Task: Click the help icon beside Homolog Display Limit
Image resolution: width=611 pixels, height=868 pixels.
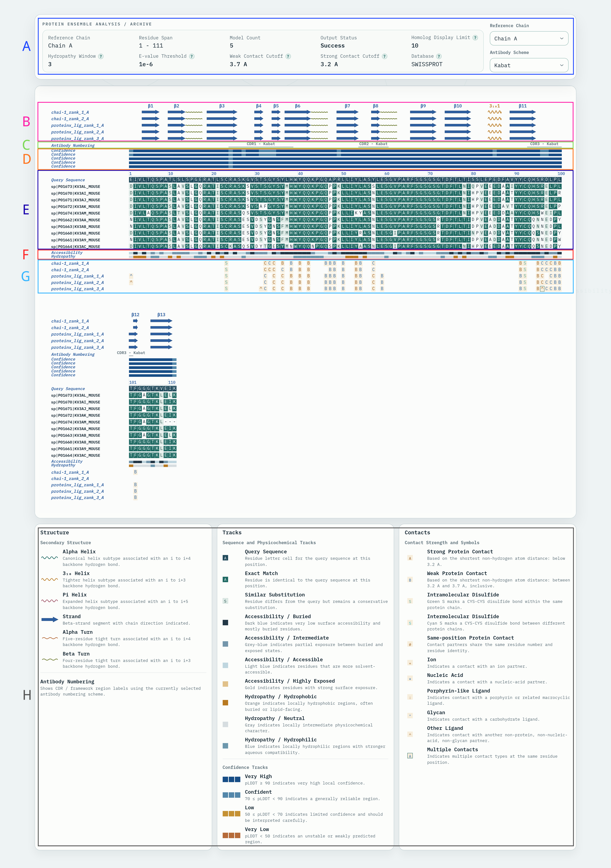Action: pyautogui.click(x=475, y=38)
